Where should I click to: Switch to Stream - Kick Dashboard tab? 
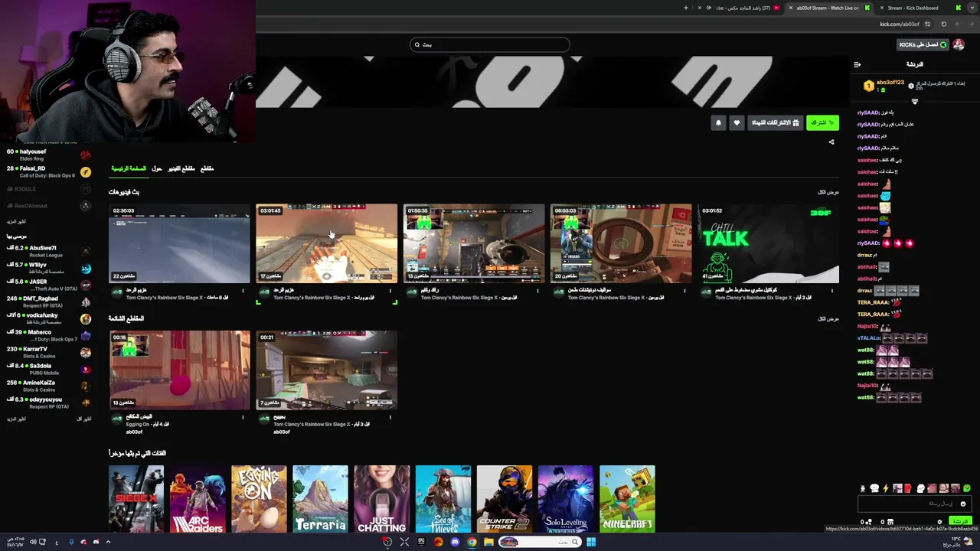917,8
